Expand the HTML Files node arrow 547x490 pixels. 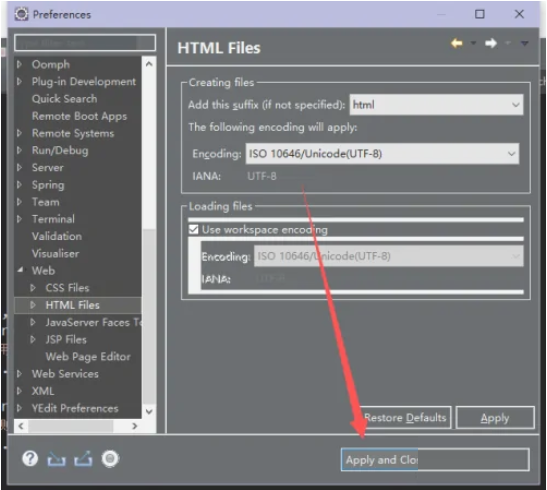coord(33,305)
